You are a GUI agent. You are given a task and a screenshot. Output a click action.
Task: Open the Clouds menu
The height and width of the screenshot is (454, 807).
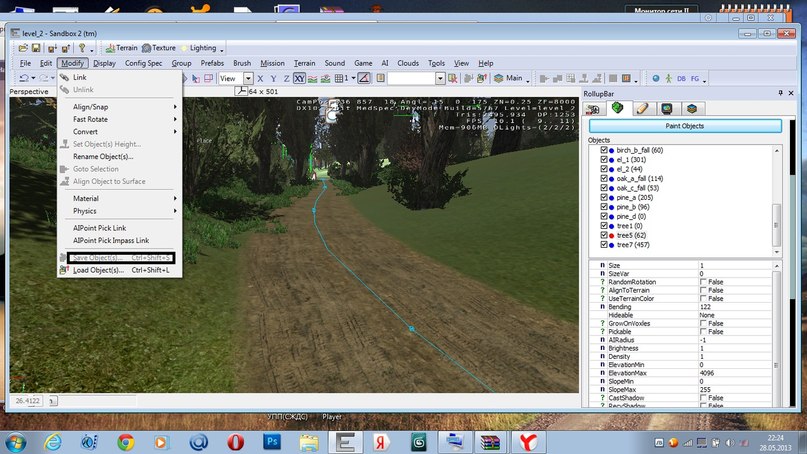(408, 63)
